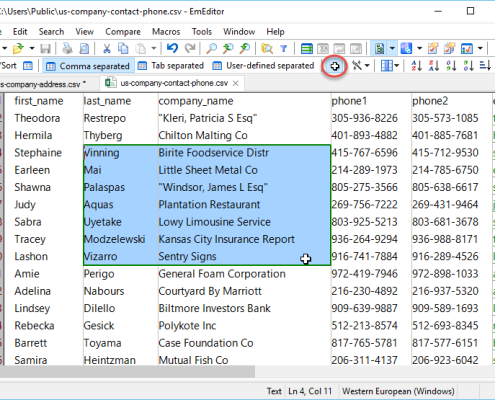Screen dimensions: 495x400
Task: Open the Window menu
Action: 239,32
